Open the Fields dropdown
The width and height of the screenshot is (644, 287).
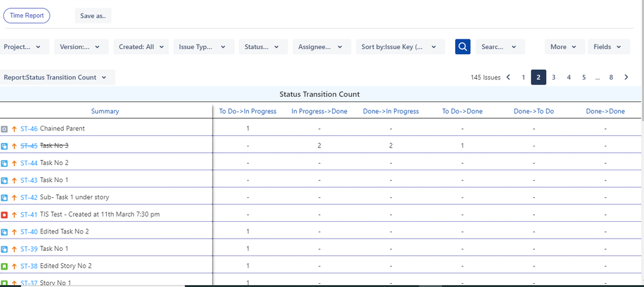point(609,47)
